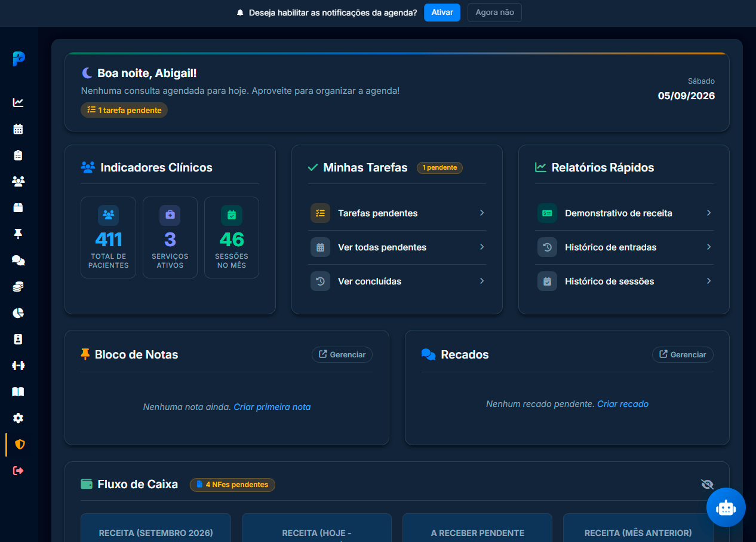This screenshot has height=542, width=756.
Task: Expand the Ver todas pendentes chevron
Action: click(482, 247)
